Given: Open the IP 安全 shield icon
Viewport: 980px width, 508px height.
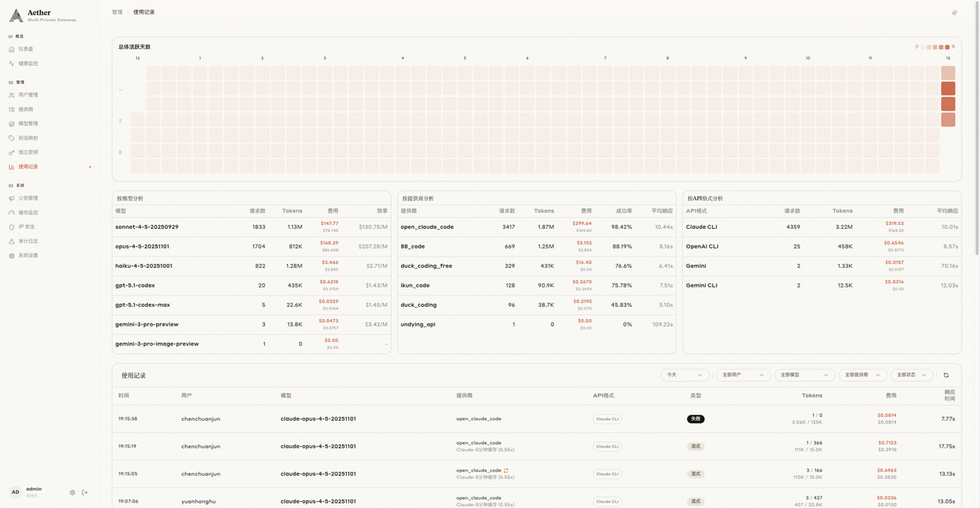Looking at the screenshot, I should click(11, 227).
